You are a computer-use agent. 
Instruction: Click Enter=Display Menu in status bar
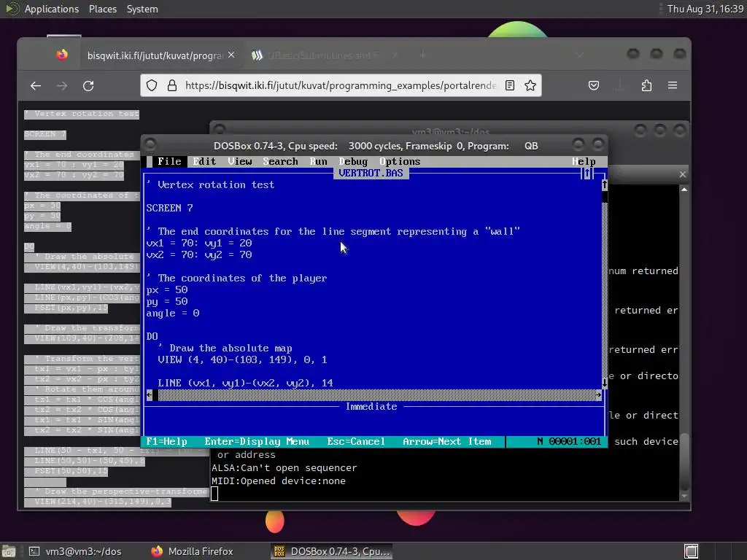click(x=257, y=441)
